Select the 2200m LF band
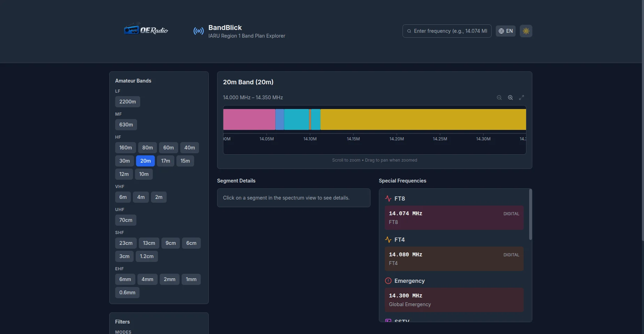This screenshot has width=644, height=334. coord(128,102)
